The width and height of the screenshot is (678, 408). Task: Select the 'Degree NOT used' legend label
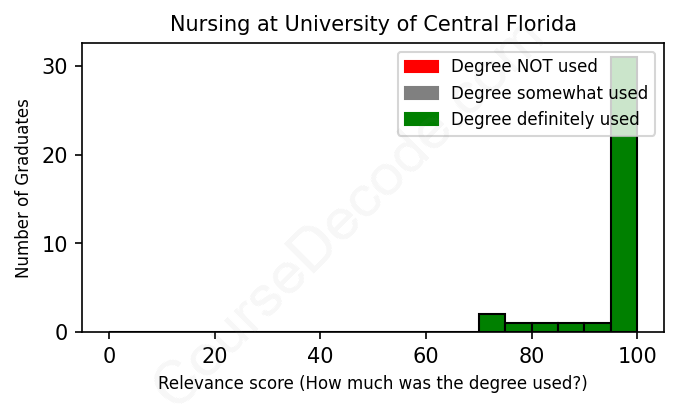[x=524, y=67]
